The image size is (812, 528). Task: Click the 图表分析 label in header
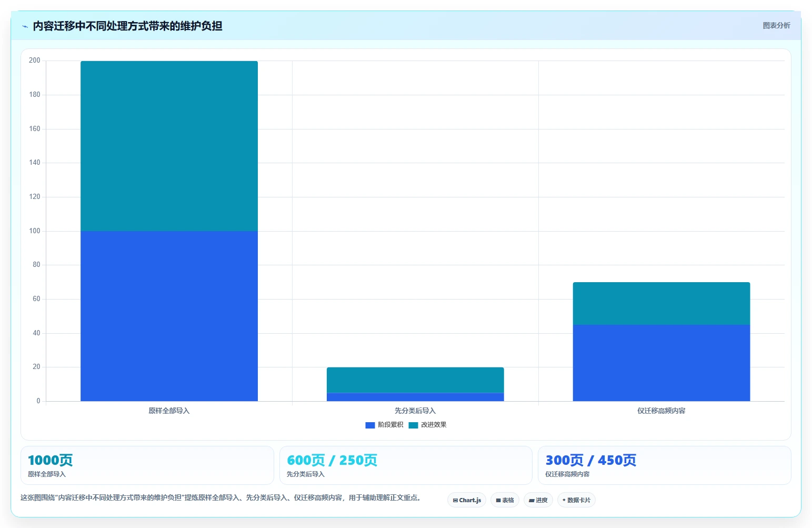776,25
